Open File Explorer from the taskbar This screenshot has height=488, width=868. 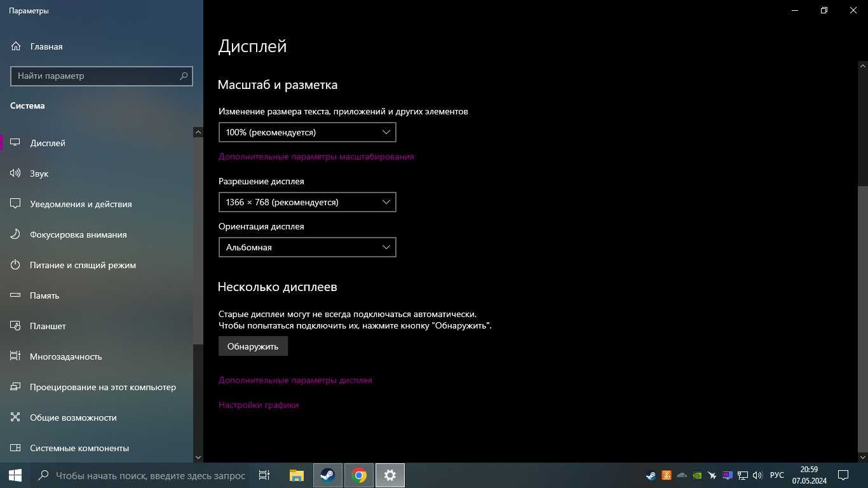pos(296,475)
